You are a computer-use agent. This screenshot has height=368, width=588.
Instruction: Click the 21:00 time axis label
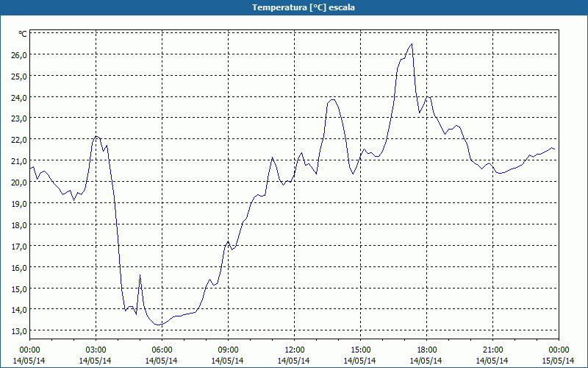tap(492, 350)
